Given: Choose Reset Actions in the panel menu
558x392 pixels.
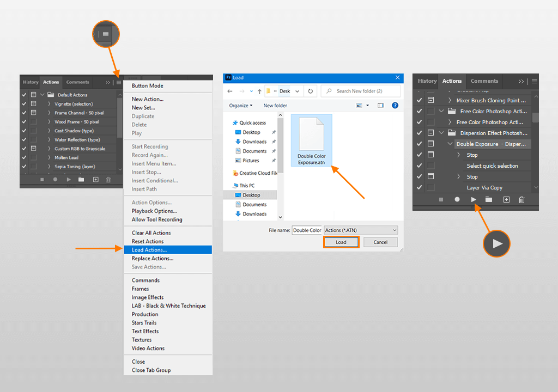Looking at the screenshot, I should tap(168, 241).
